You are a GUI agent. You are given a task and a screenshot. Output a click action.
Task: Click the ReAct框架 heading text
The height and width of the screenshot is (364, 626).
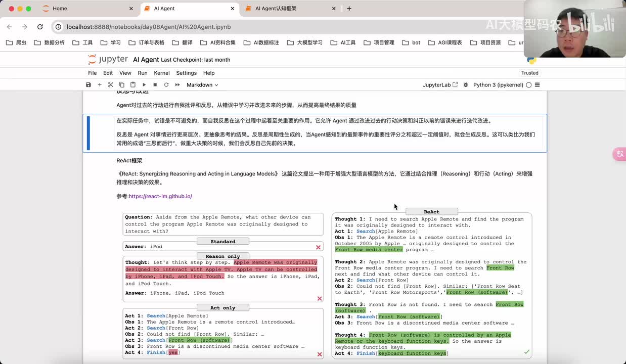[x=129, y=160]
